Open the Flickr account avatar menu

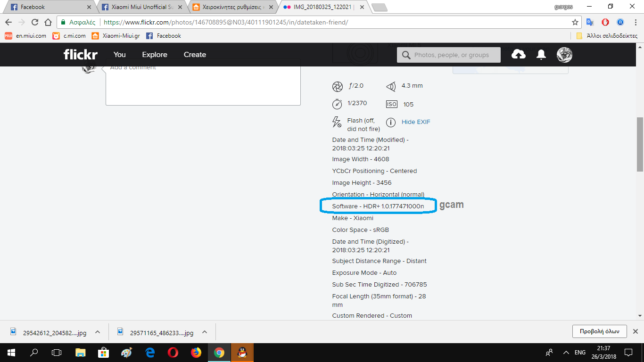point(564,55)
